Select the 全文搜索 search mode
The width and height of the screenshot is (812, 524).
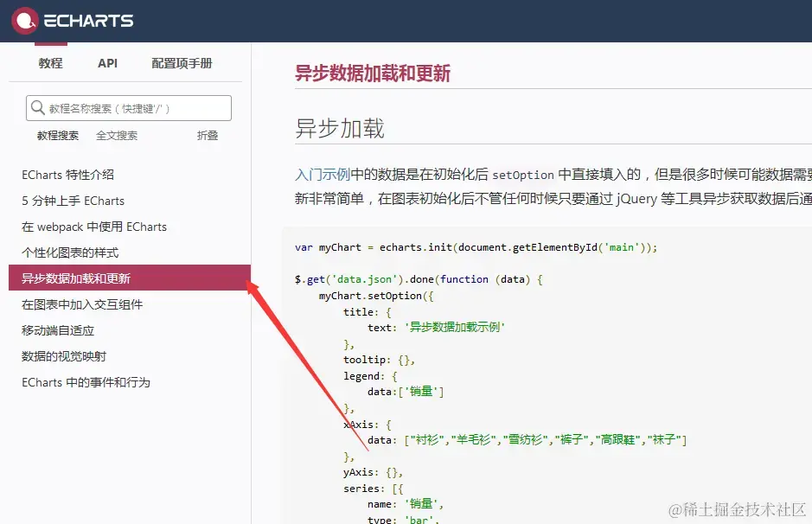coord(117,136)
